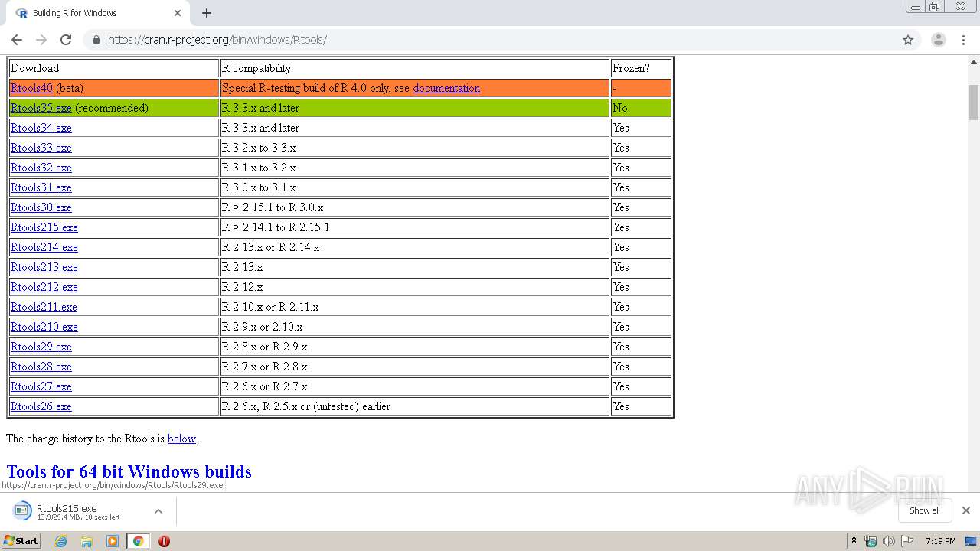Image resolution: width=980 pixels, height=551 pixels.
Task: Download Rtools31.exe
Action: [41, 187]
